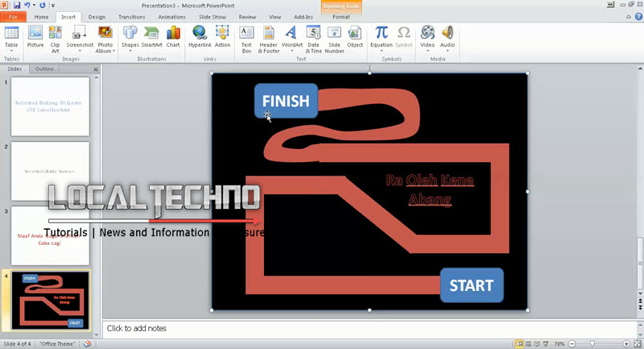Image resolution: width=644 pixels, height=349 pixels.
Task: Insert Slide Number
Action: point(334,39)
